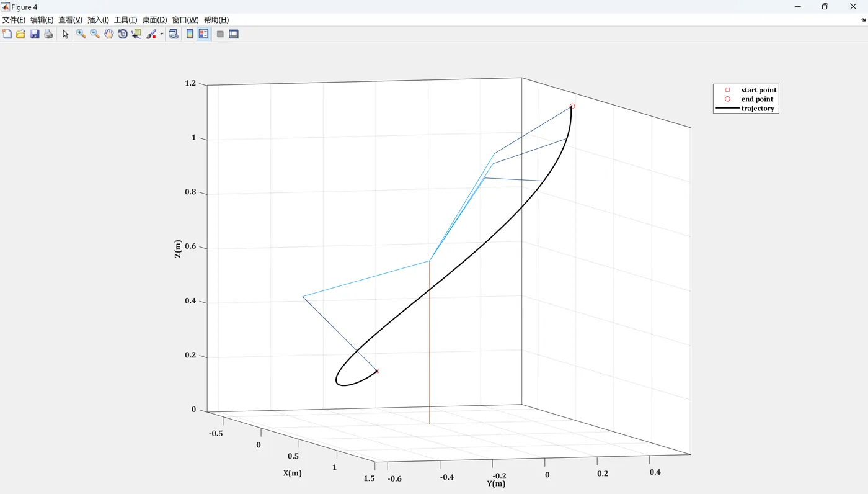Open the 编辑(E) menu
Viewport: 868px width, 494px height.
pyautogui.click(x=42, y=20)
